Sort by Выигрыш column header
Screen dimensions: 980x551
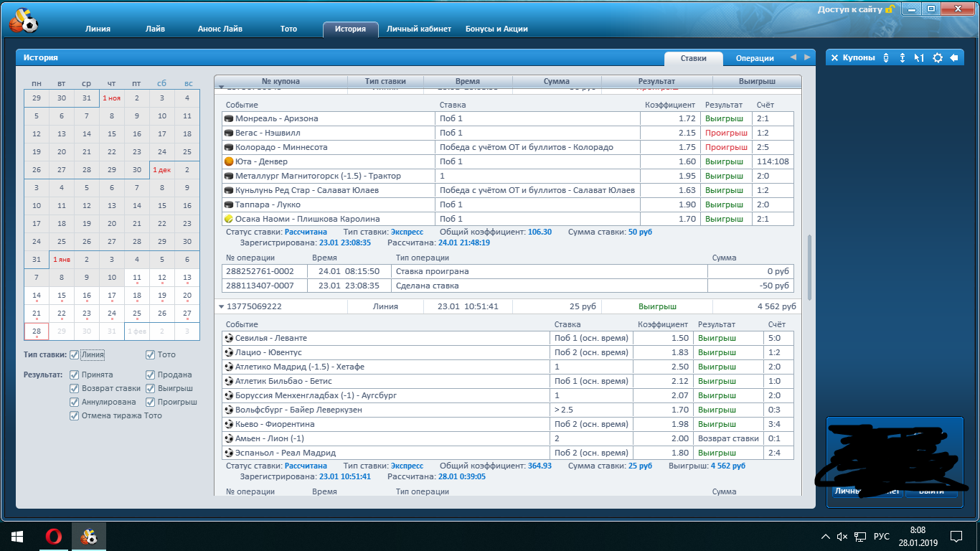tap(756, 82)
